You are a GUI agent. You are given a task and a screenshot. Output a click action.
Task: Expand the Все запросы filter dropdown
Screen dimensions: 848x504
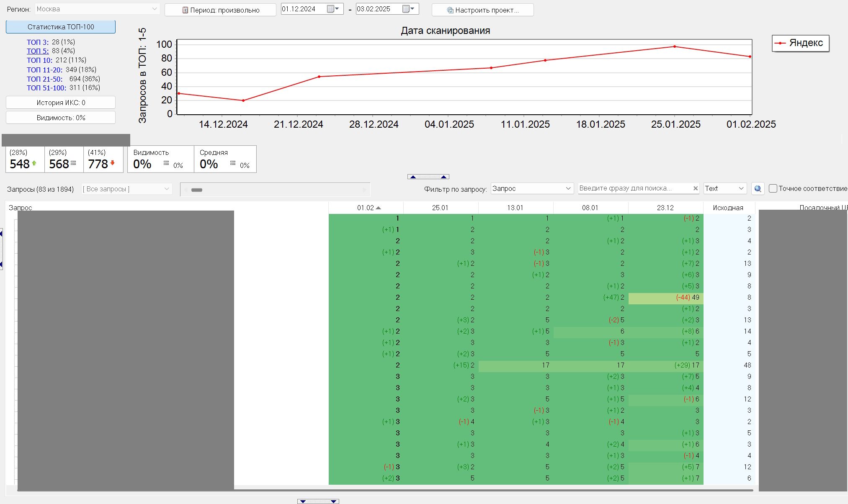click(x=166, y=189)
